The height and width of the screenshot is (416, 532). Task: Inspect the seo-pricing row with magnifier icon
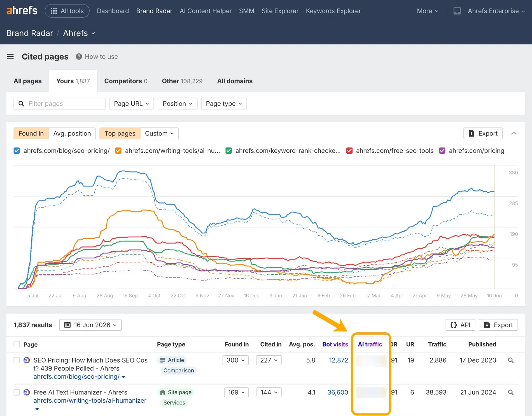pos(511,360)
